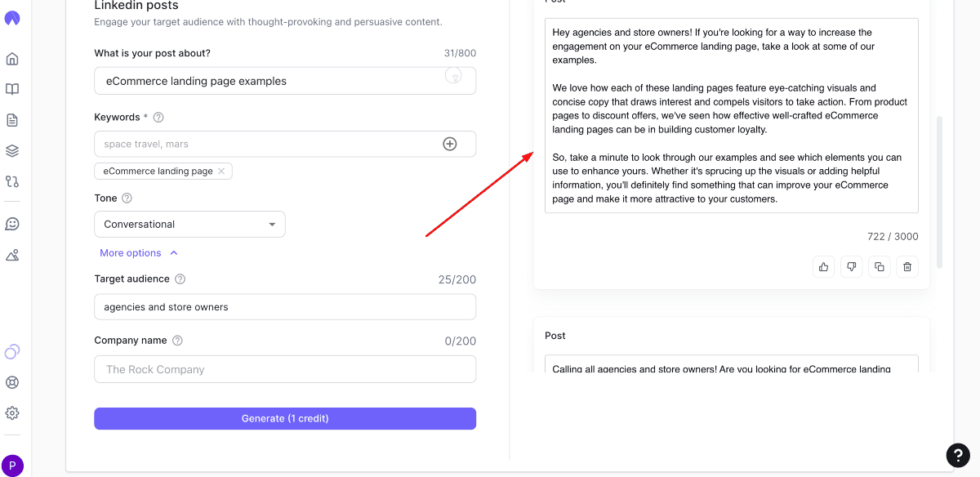Open the help question mark button
Screen dimensions: 980x477
957,455
